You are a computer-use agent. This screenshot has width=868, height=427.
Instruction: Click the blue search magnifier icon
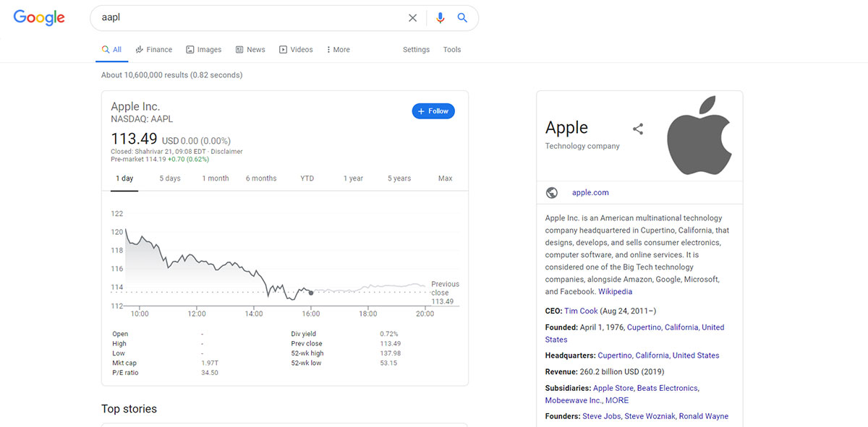463,18
